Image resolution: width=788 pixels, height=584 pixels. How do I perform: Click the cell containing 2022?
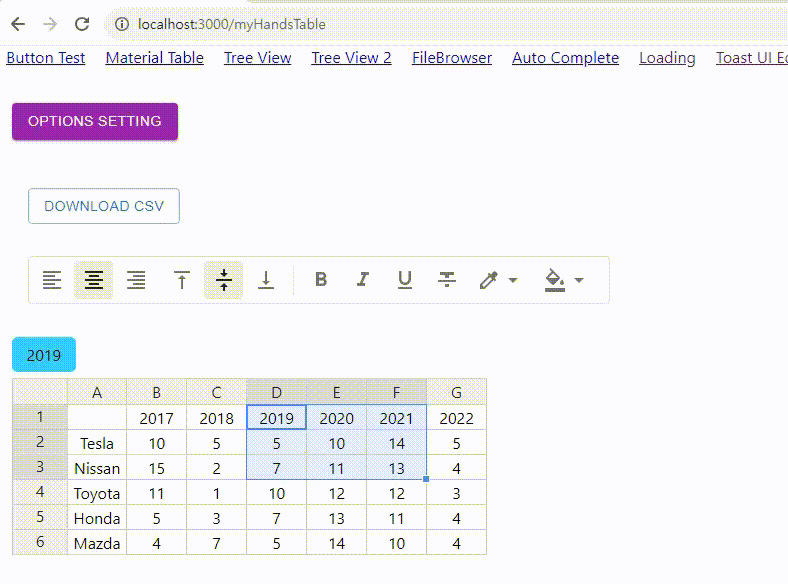pyautogui.click(x=456, y=418)
